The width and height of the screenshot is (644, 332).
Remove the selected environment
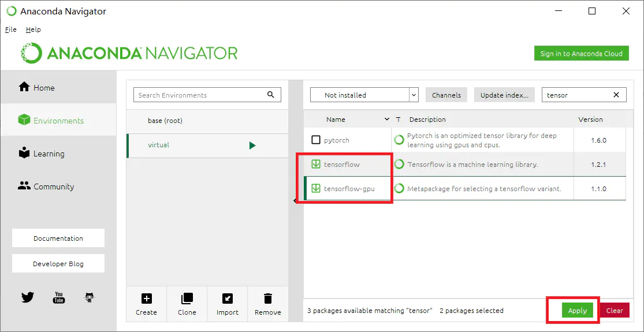click(268, 304)
